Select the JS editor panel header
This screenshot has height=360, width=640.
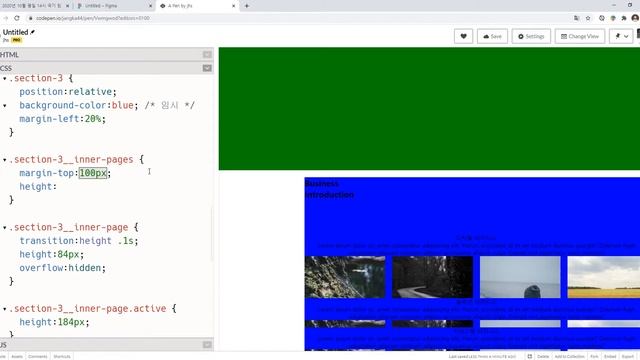click(107, 345)
